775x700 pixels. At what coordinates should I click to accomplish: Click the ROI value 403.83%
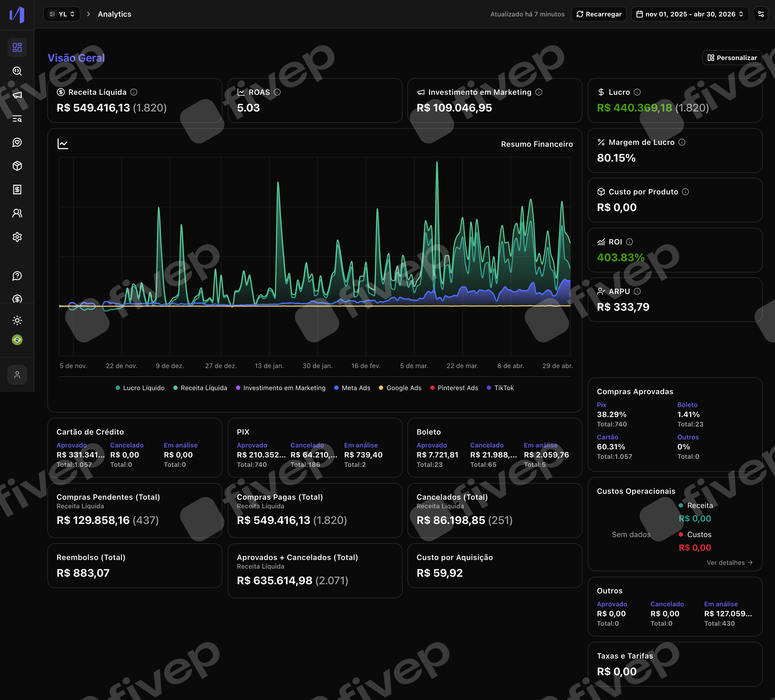pyautogui.click(x=621, y=257)
